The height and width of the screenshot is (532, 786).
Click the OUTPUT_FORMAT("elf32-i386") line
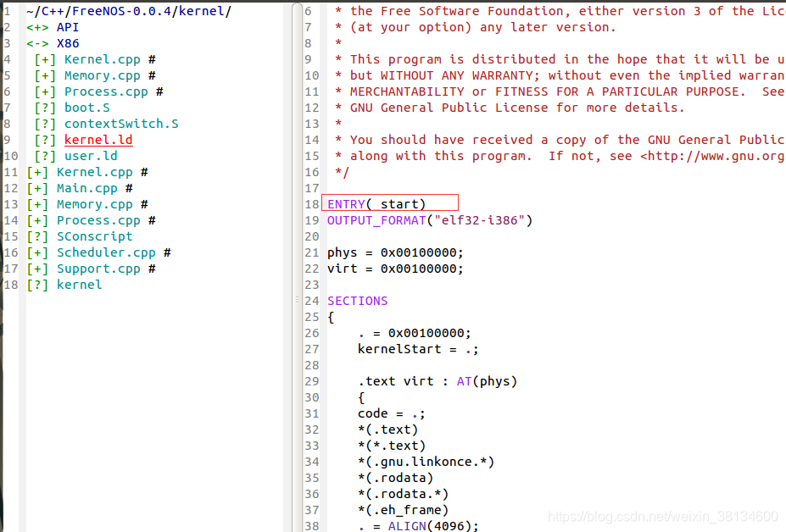point(430,220)
